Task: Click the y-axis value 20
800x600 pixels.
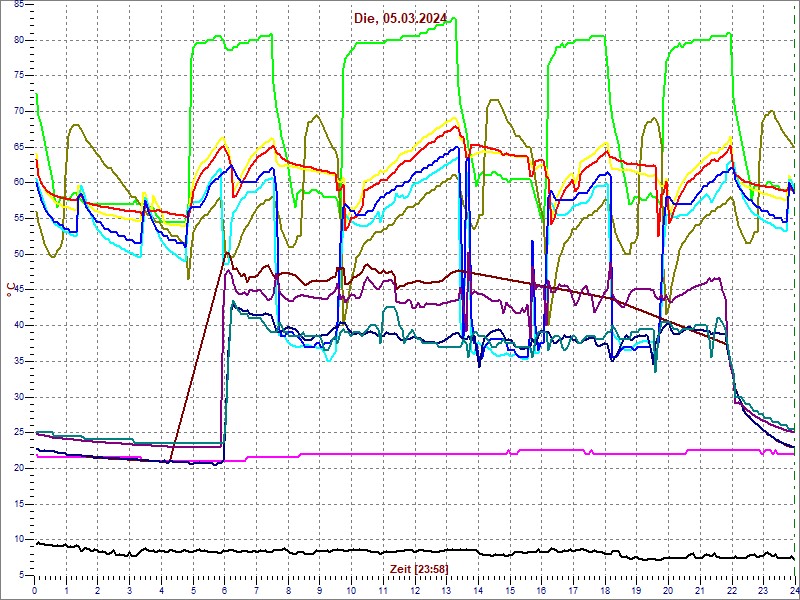Action: (18, 468)
